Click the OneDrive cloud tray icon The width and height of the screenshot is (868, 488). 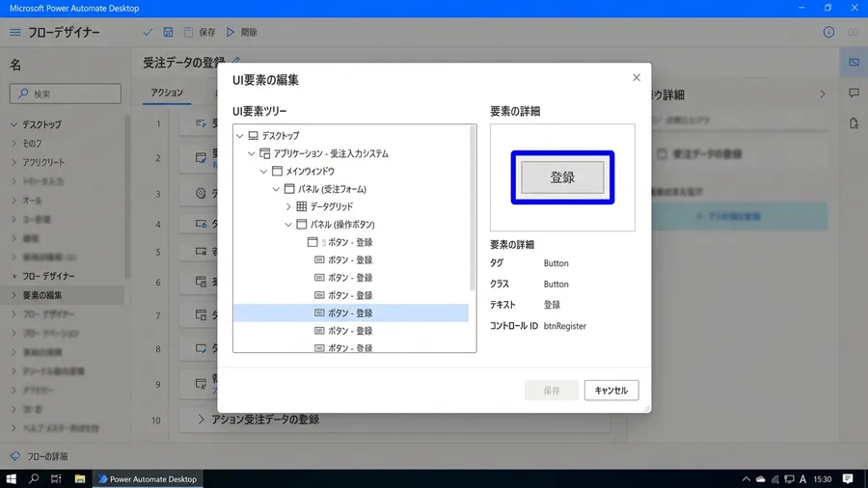pos(761,479)
